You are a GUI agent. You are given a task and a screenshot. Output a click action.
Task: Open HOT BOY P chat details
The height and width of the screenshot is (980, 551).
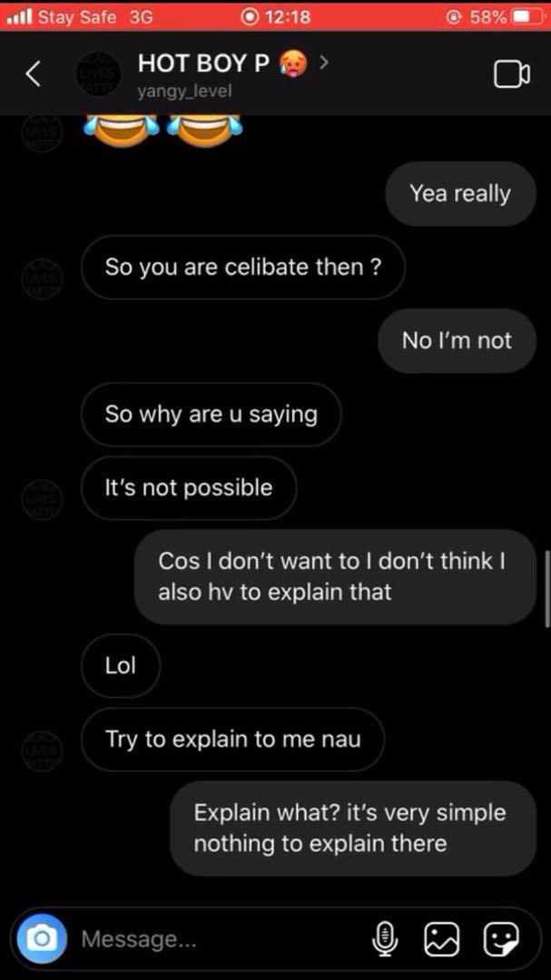(203, 64)
